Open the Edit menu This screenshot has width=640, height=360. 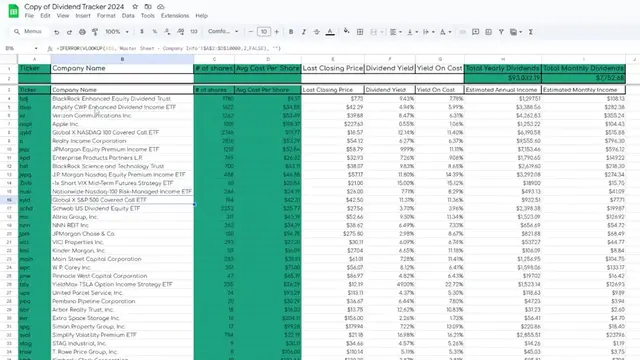point(45,16)
